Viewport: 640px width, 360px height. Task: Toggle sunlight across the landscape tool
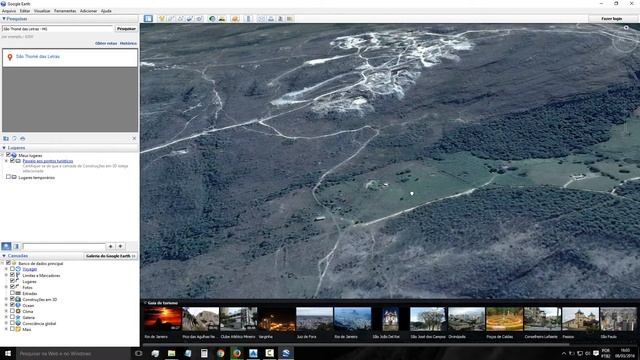[x=222, y=19]
